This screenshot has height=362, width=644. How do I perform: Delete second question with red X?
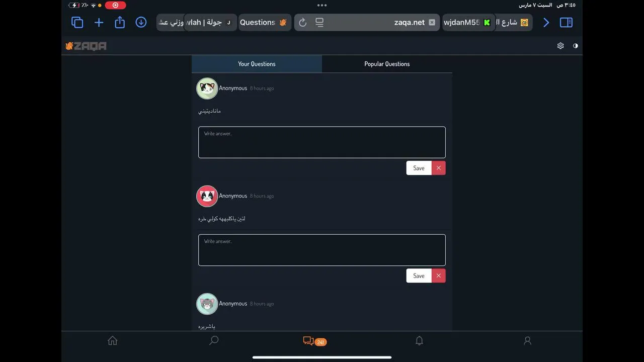click(439, 276)
